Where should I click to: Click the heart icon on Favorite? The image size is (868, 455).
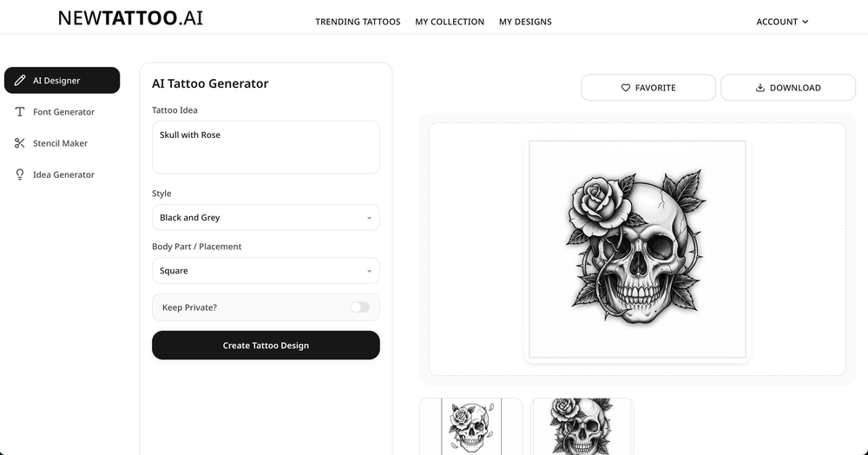pyautogui.click(x=626, y=88)
